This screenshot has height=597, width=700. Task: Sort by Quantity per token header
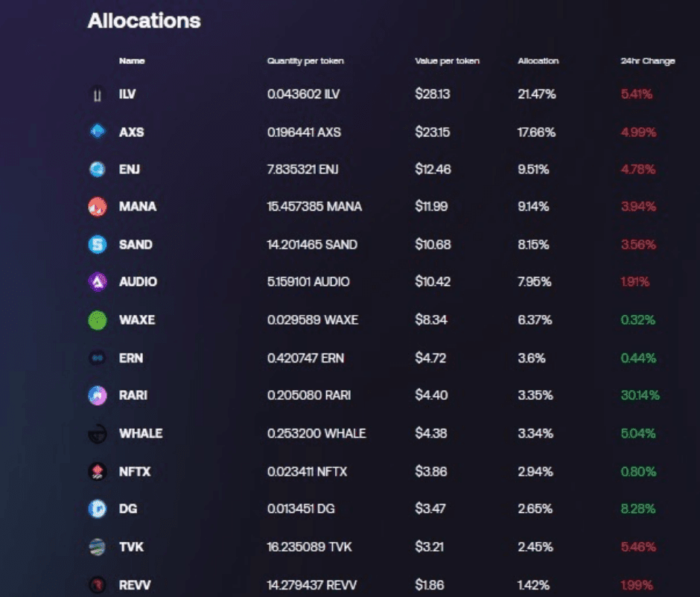click(305, 61)
